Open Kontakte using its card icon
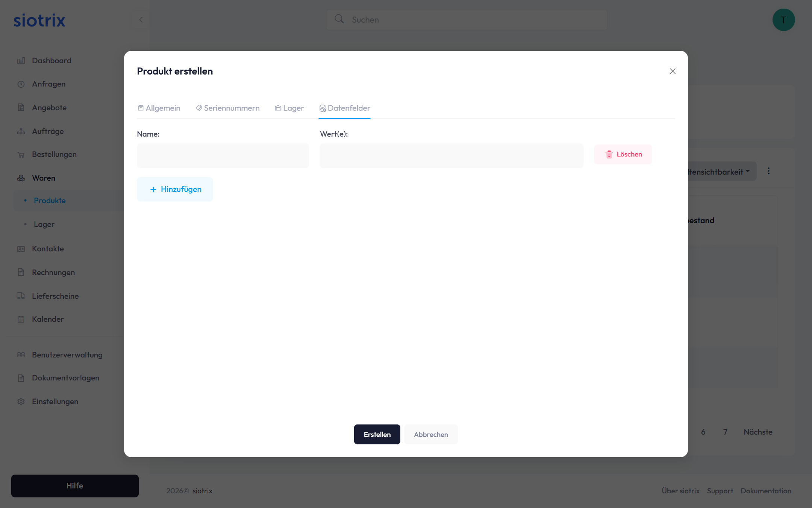The height and width of the screenshot is (508, 812). pos(21,249)
